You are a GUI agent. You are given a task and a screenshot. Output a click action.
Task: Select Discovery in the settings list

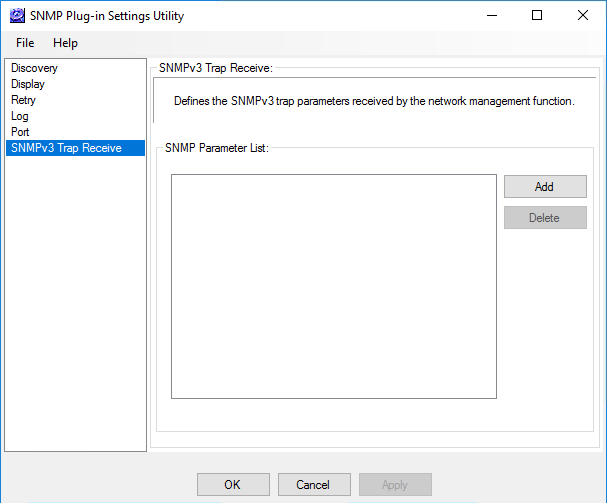tap(34, 68)
